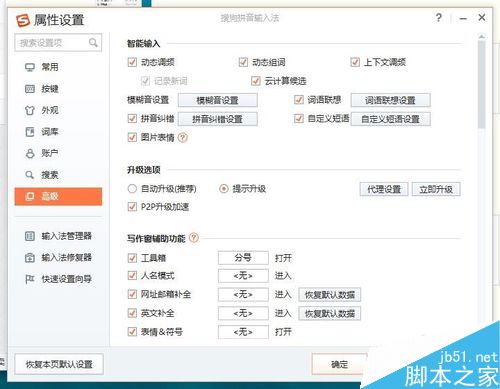Click the repair toolbox icon beside 输入法修复器

tap(30, 257)
